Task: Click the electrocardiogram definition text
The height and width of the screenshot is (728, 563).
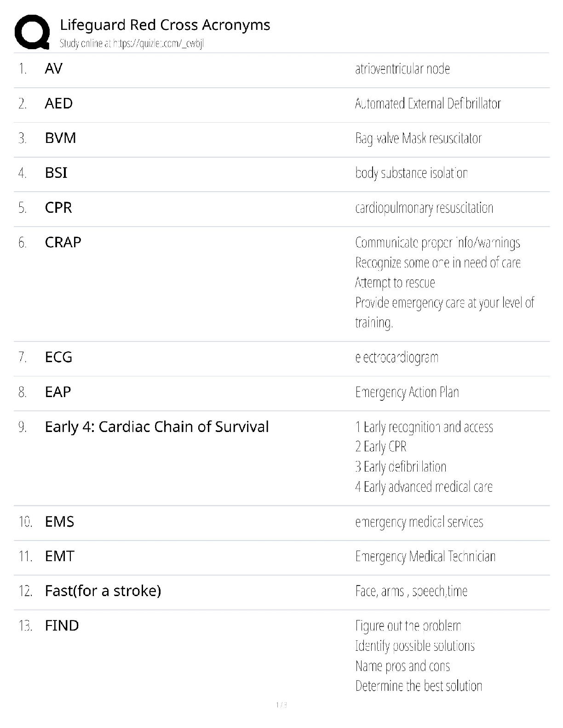Action: click(x=396, y=358)
